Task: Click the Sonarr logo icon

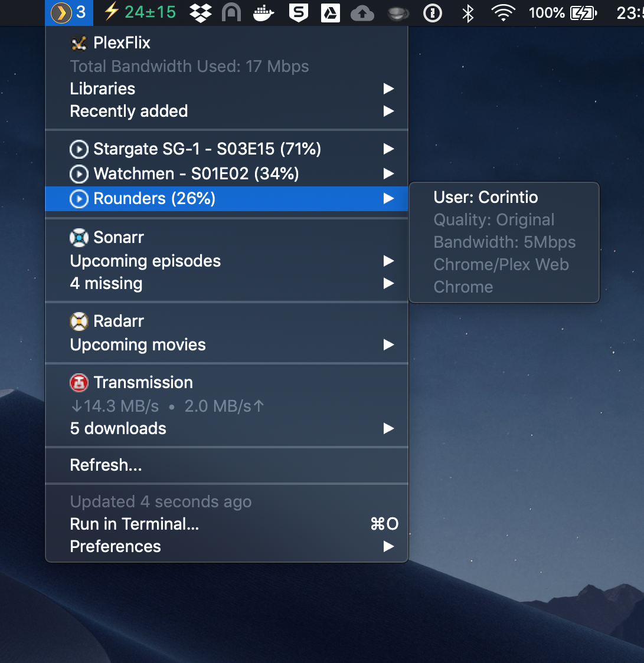Action: 79,238
